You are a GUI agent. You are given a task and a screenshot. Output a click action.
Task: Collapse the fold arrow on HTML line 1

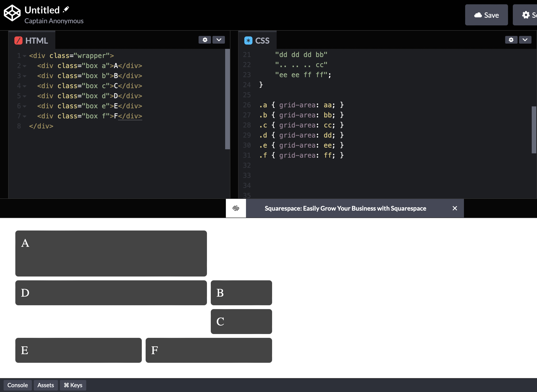(24, 56)
